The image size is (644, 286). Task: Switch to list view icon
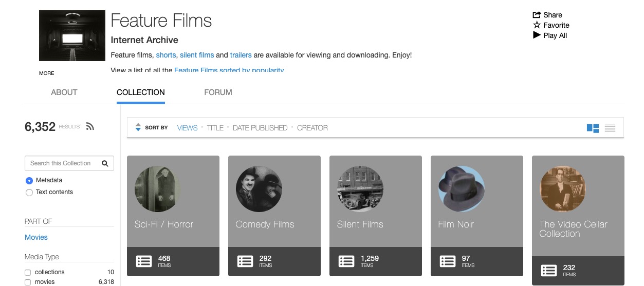(610, 128)
